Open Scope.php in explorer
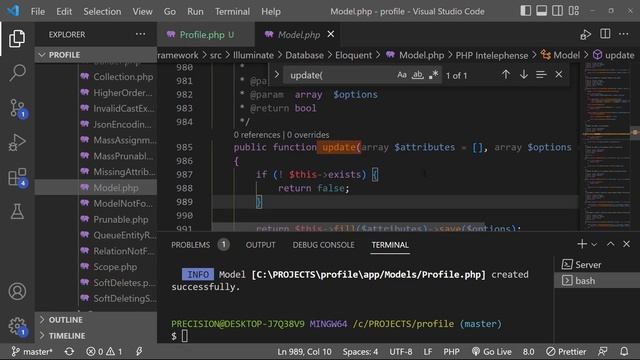This screenshot has height=360, width=640. click(115, 267)
